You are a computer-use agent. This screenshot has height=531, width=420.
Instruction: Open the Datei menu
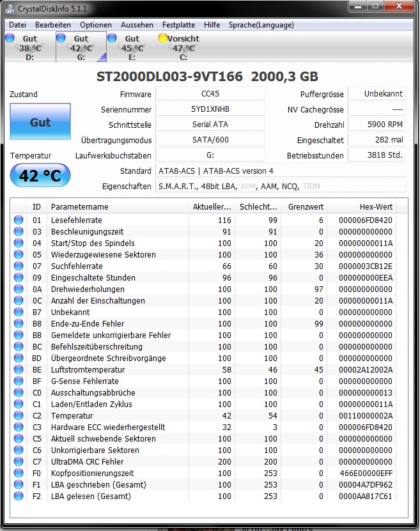pyautogui.click(x=18, y=25)
